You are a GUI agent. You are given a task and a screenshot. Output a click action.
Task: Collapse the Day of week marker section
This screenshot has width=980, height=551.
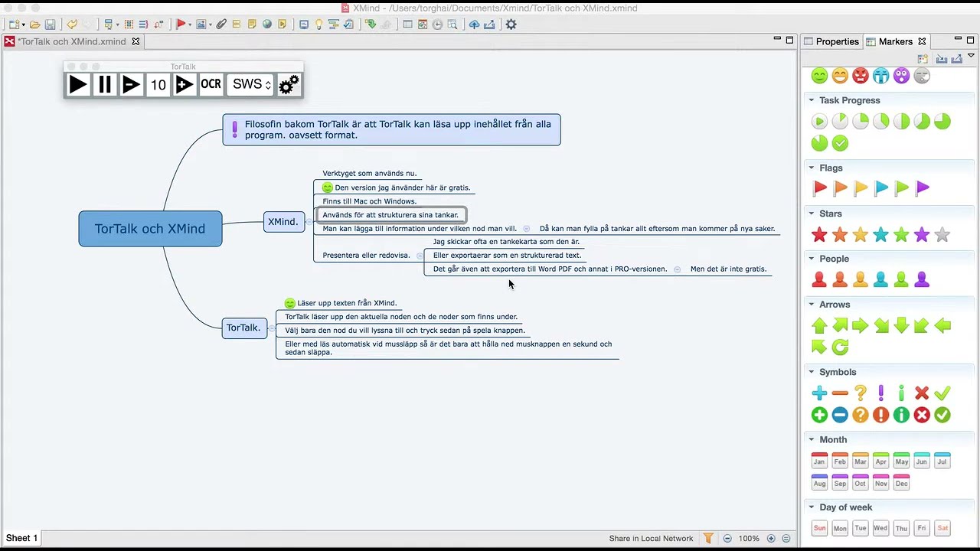pos(812,507)
